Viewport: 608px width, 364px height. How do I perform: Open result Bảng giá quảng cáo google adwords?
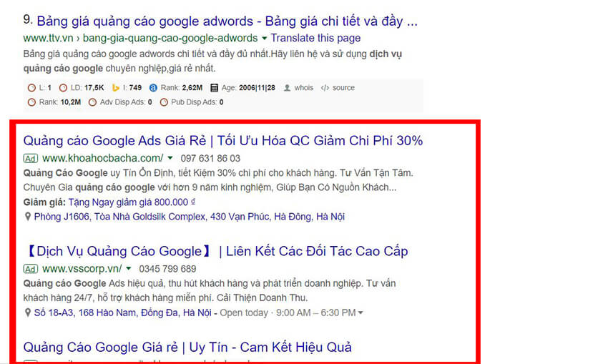[x=227, y=21]
